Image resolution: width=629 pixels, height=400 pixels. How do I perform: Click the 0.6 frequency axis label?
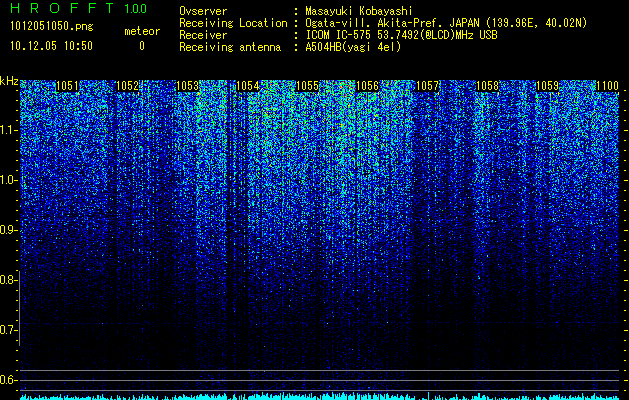click(6, 380)
